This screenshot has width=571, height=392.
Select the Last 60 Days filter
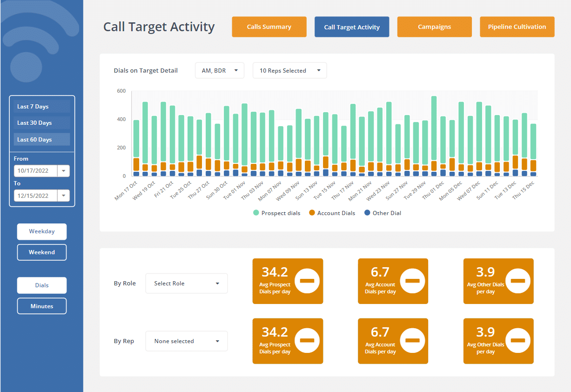pos(41,139)
